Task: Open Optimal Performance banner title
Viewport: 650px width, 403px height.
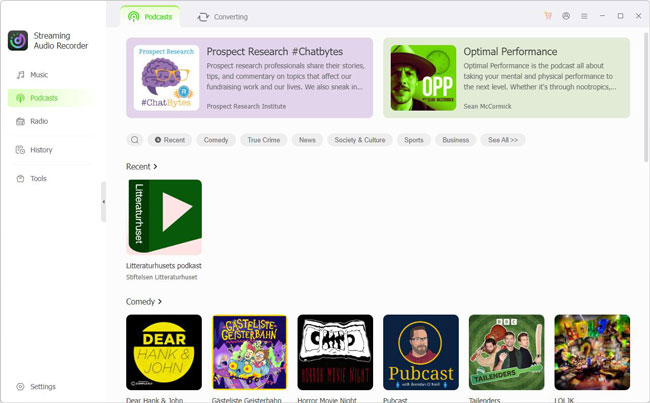Action: pyautogui.click(x=510, y=51)
